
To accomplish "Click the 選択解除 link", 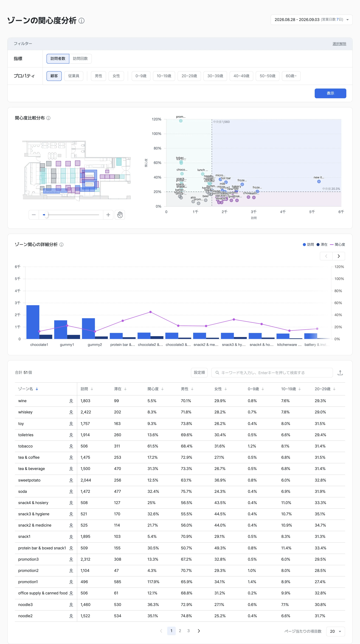I will coord(339,44).
